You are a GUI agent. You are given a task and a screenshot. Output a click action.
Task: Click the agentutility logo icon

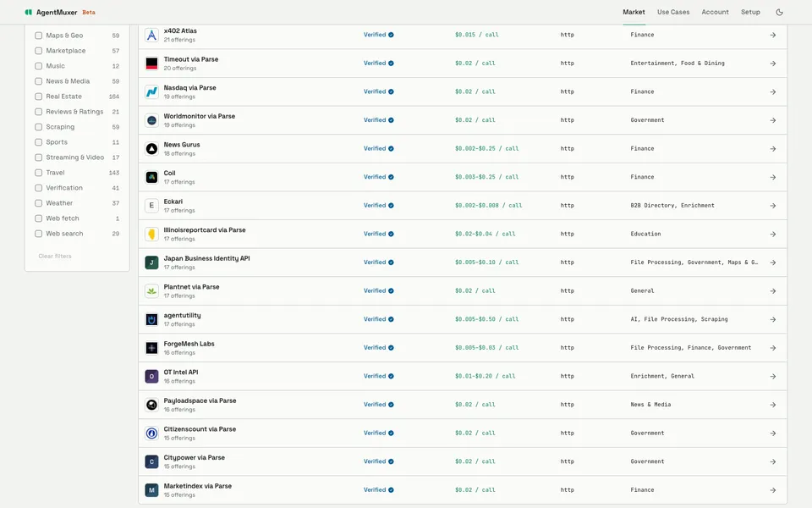tap(151, 319)
